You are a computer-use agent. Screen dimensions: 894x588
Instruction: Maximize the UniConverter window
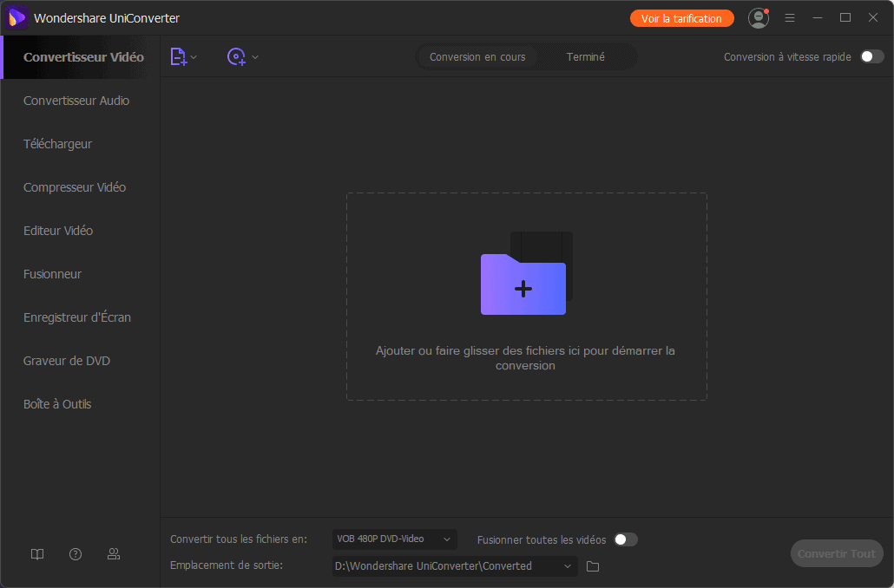click(x=845, y=18)
